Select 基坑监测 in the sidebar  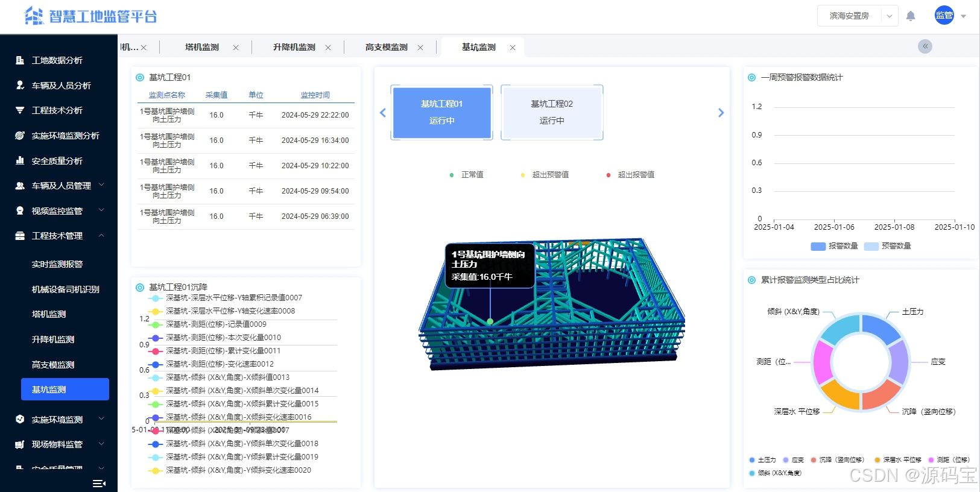pyautogui.click(x=65, y=389)
